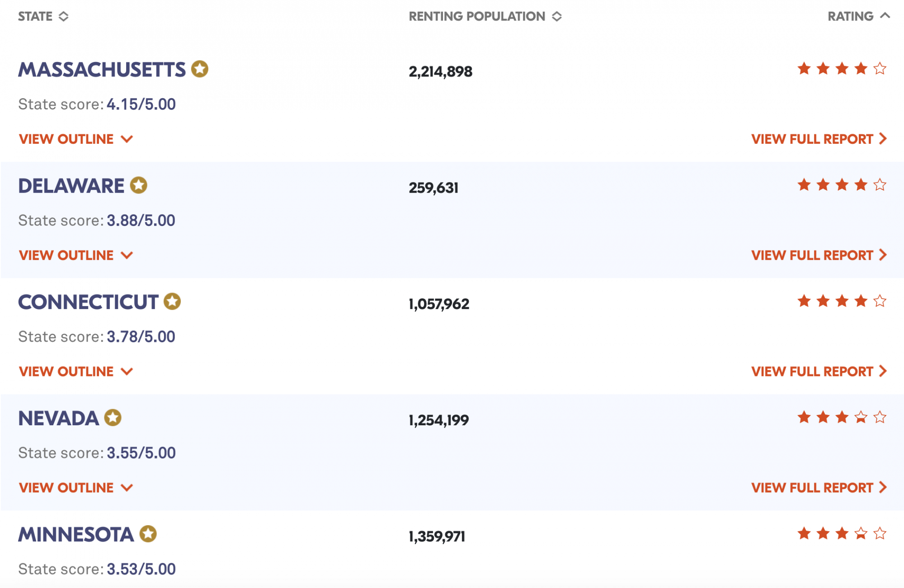Click Minnesota's star rating icons
The image size is (904, 588).
[842, 533]
